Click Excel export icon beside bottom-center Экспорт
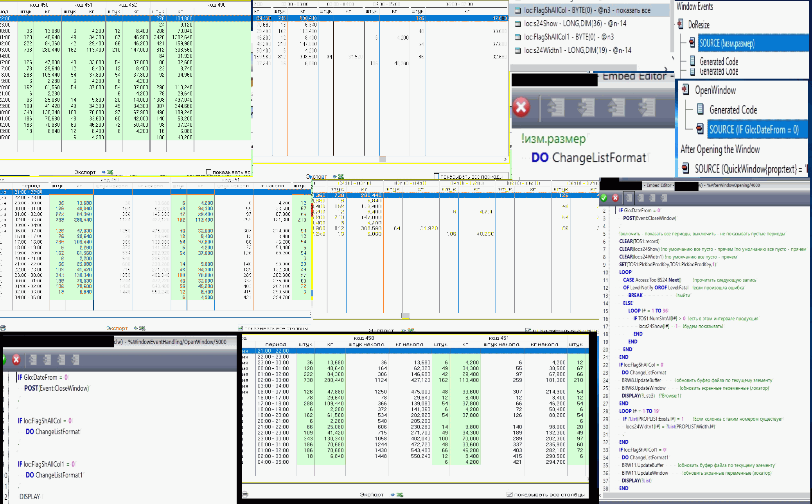 (x=400, y=495)
